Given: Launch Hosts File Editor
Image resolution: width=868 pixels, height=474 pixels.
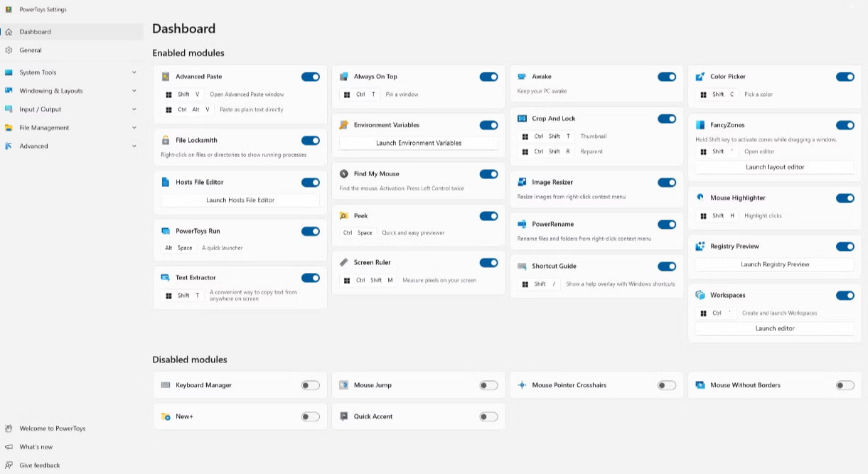Looking at the screenshot, I should tap(240, 200).
